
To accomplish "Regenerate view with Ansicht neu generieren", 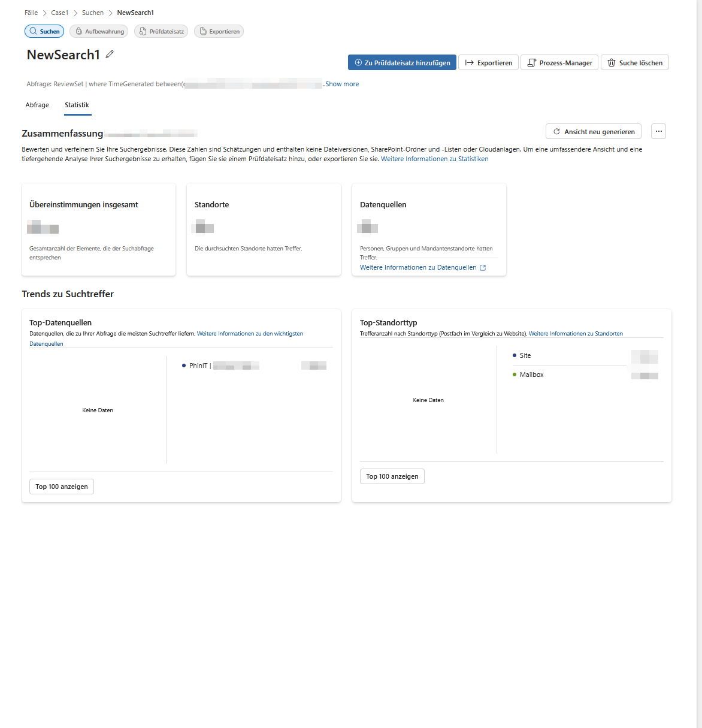I will pos(593,131).
